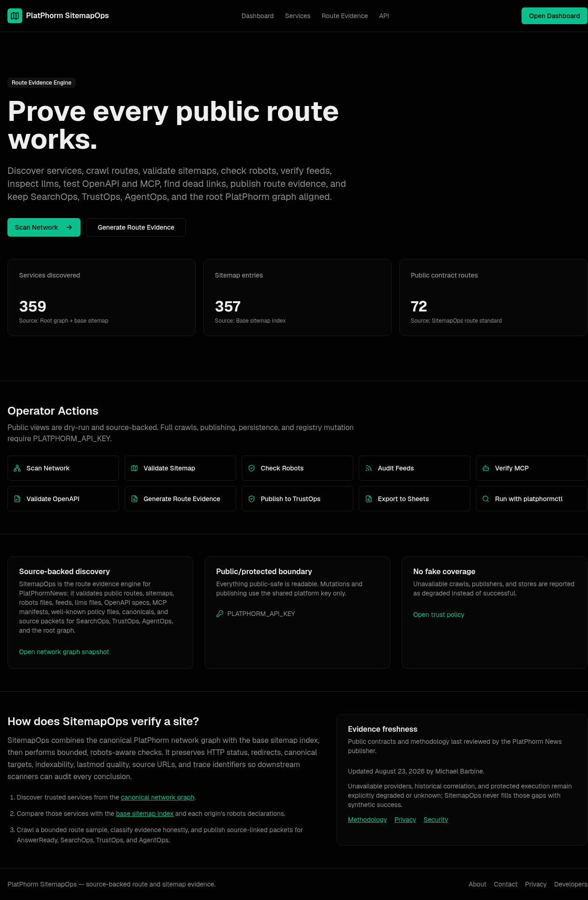Click the bot icon on Verify MCP
The height and width of the screenshot is (900, 588).
pos(486,468)
